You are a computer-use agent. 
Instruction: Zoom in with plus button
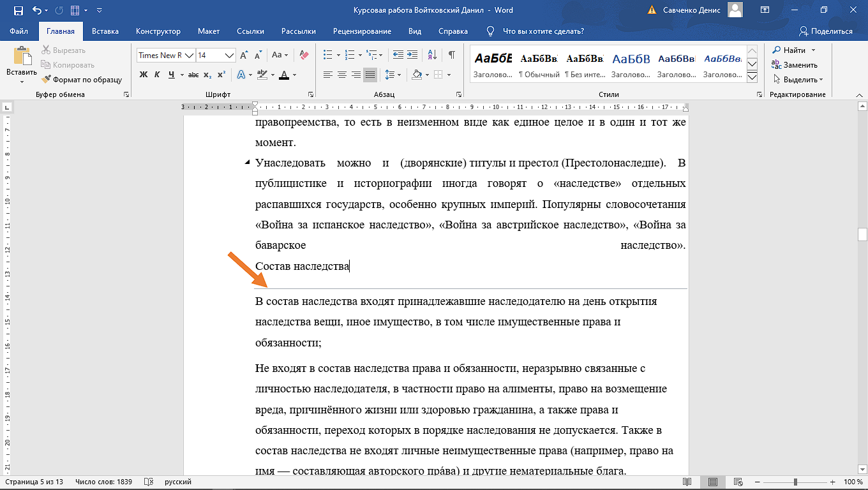click(832, 482)
